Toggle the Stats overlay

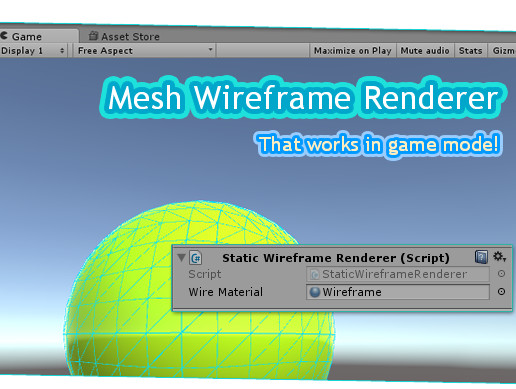(471, 51)
